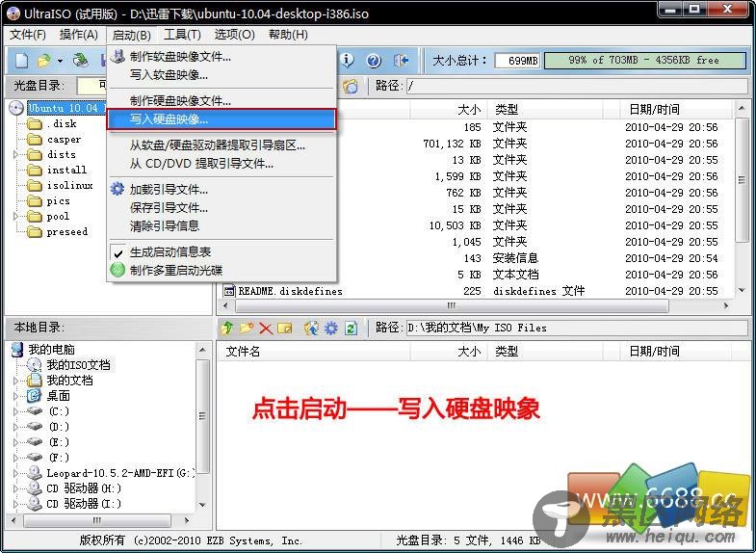
Task: Click the 类型 header in upper file list
Action: 545,110
